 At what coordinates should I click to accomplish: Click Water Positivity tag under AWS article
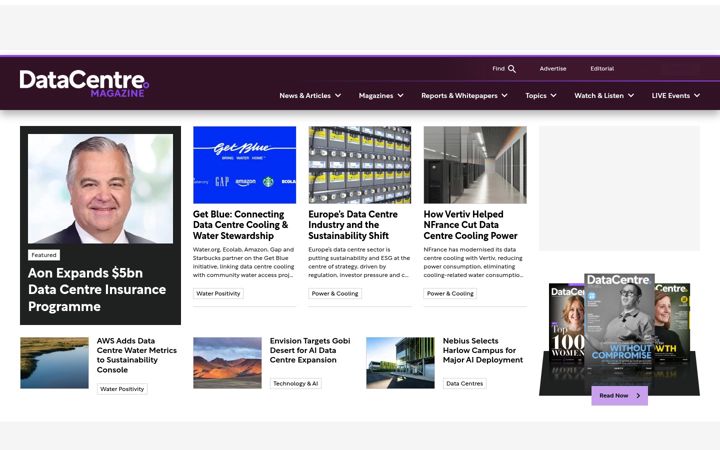coord(122,389)
